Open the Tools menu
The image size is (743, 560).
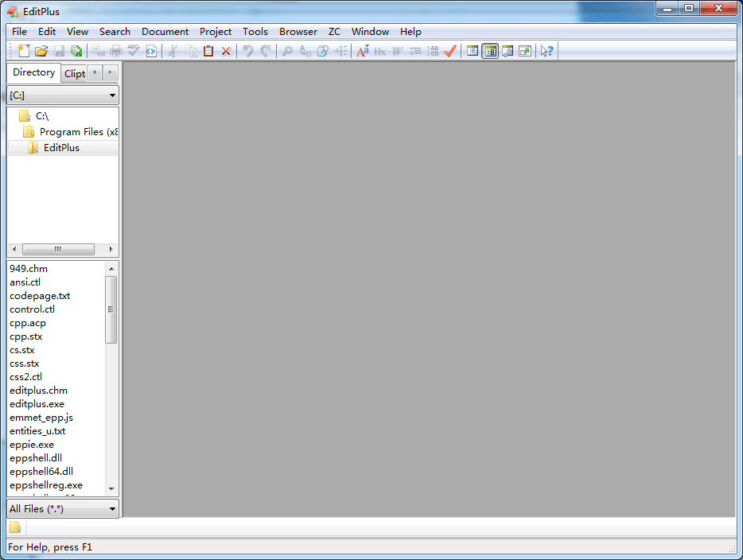coord(255,32)
